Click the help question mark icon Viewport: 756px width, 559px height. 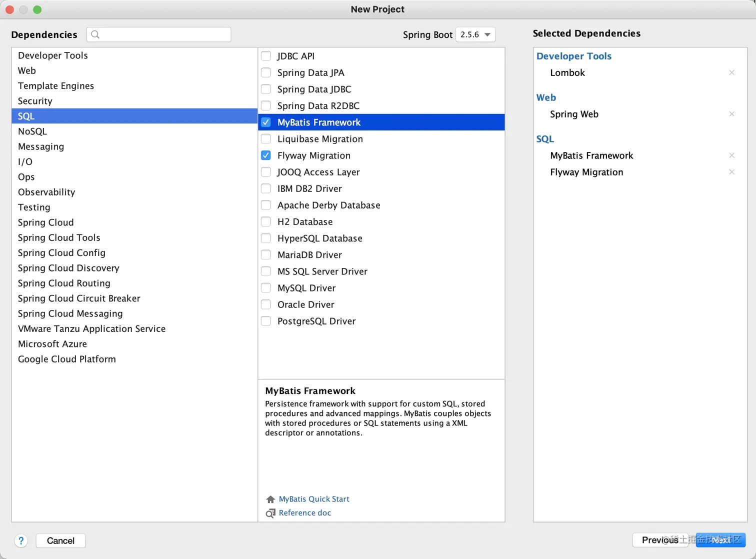coord(21,540)
